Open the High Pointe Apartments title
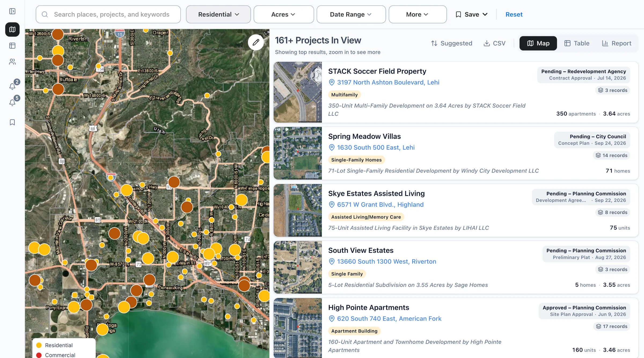Image resolution: width=644 pixels, height=358 pixels. pyautogui.click(x=369, y=307)
